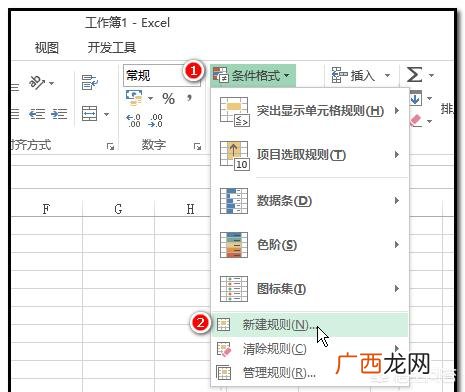
Task: Click the Top/Bottom Rules icon
Action: (235, 156)
